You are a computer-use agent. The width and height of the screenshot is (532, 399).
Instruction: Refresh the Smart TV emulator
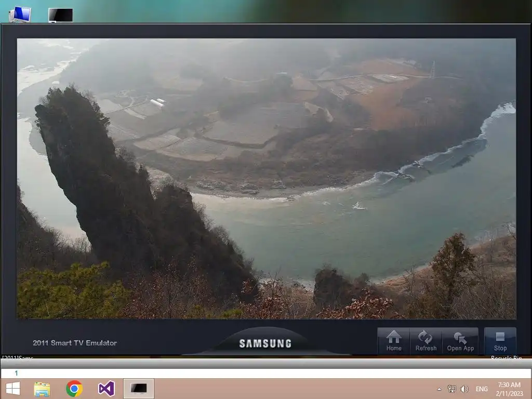pos(426,341)
